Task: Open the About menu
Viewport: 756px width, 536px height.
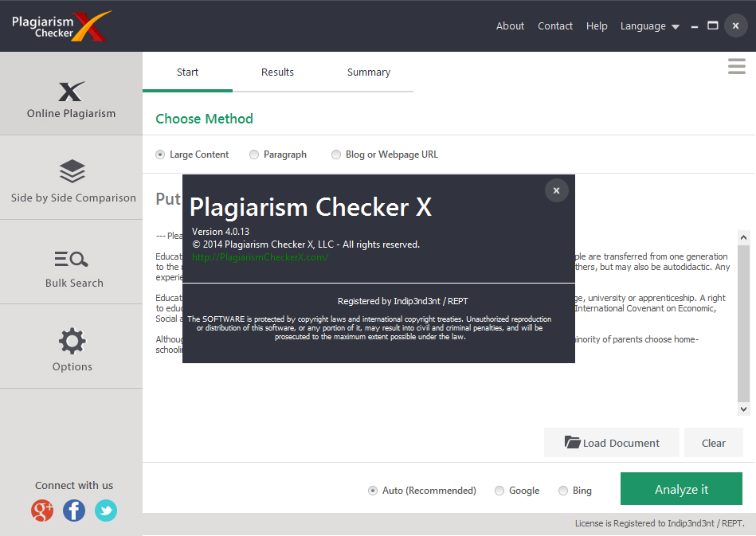Action: [510, 26]
